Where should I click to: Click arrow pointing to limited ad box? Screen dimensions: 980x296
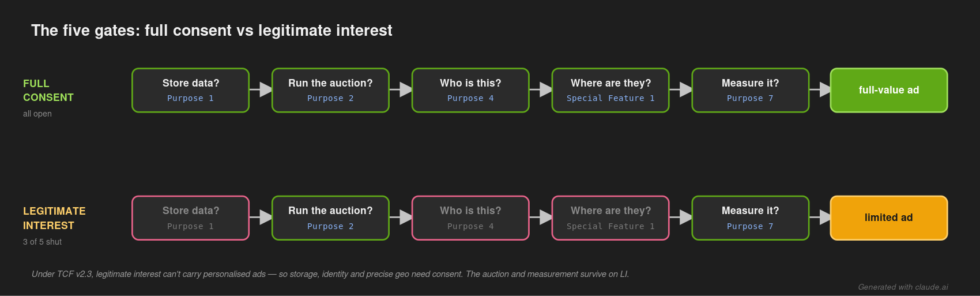(x=820, y=217)
